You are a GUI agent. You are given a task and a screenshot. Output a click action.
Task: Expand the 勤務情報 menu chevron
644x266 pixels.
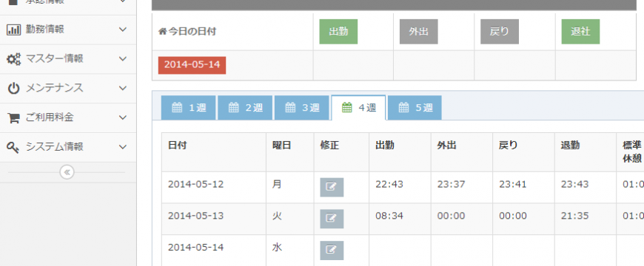pyautogui.click(x=123, y=30)
